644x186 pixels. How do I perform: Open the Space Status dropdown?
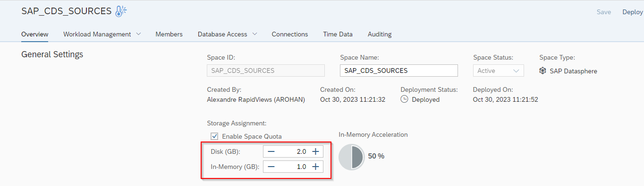(x=499, y=71)
